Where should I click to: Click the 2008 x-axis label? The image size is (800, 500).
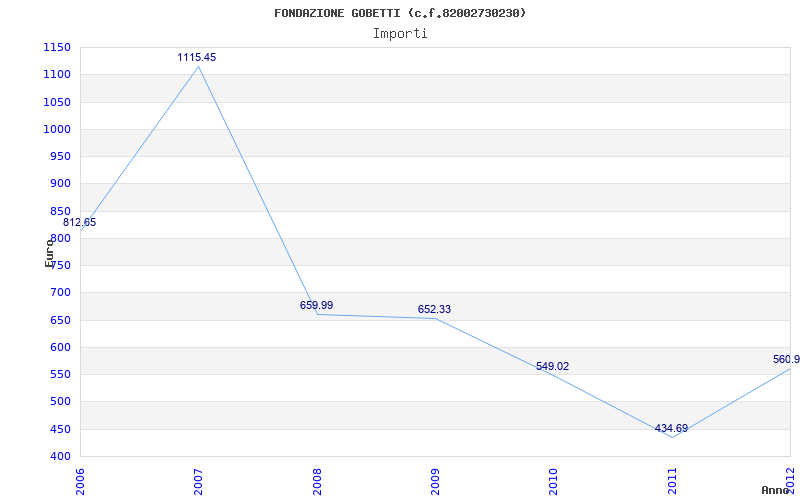coord(317,480)
